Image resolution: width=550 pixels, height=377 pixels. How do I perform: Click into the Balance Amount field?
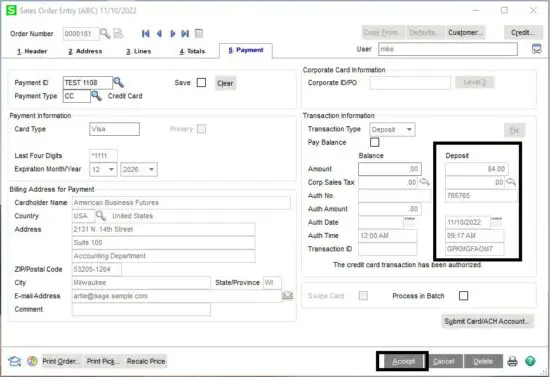click(390, 169)
